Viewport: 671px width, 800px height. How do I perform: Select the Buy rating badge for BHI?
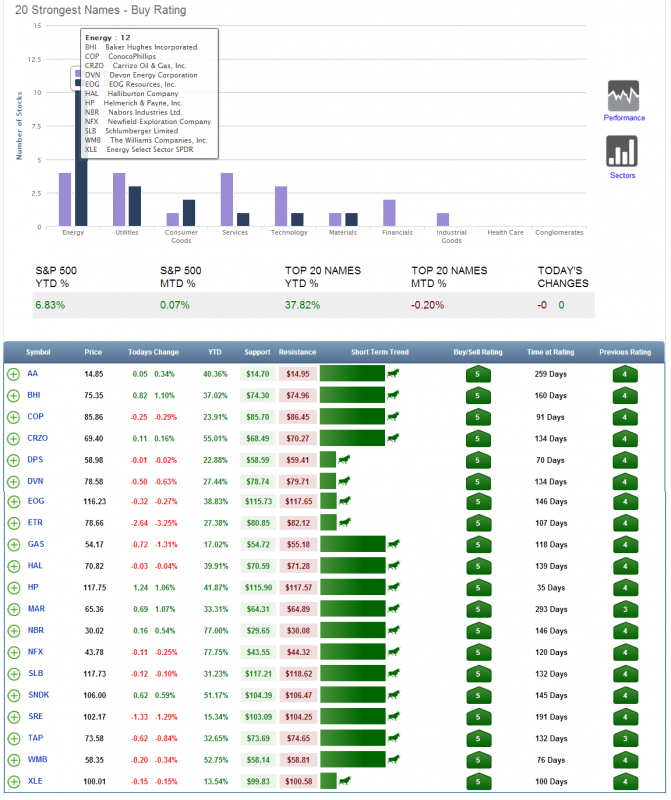pyautogui.click(x=478, y=395)
